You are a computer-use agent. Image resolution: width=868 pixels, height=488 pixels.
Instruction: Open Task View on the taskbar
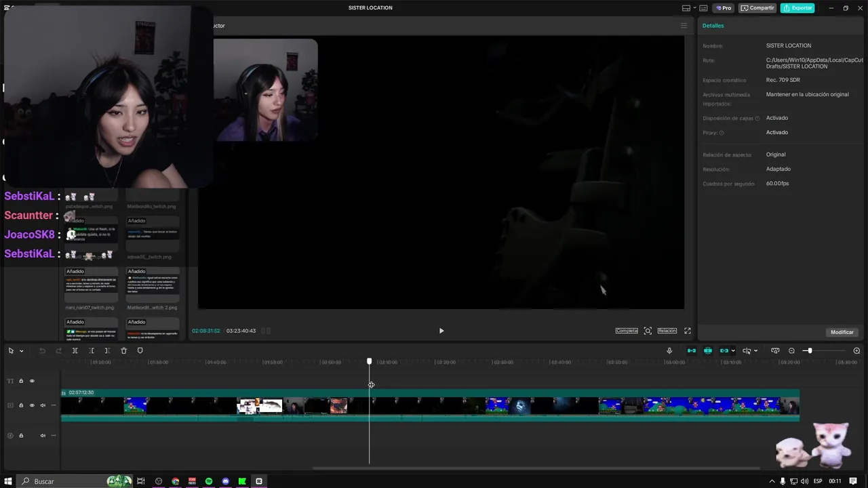pyautogui.click(x=141, y=481)
